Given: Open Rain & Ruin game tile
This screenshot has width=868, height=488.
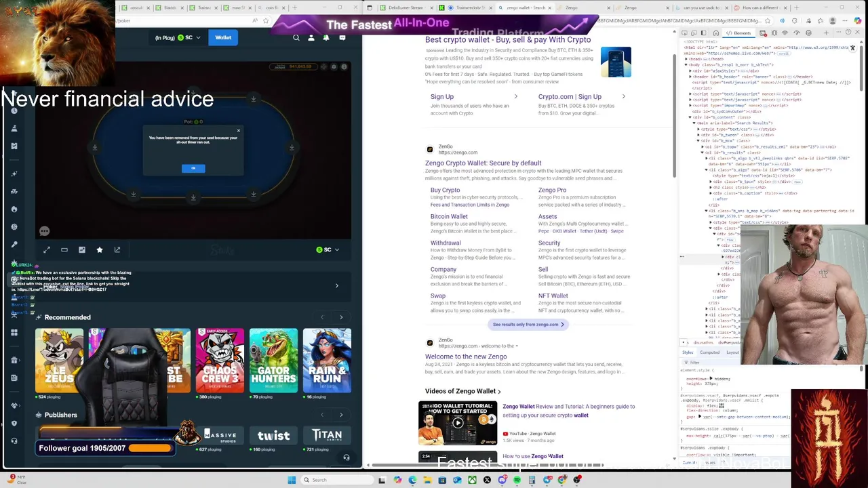Looking at the screenshot, I should point(327,361).
